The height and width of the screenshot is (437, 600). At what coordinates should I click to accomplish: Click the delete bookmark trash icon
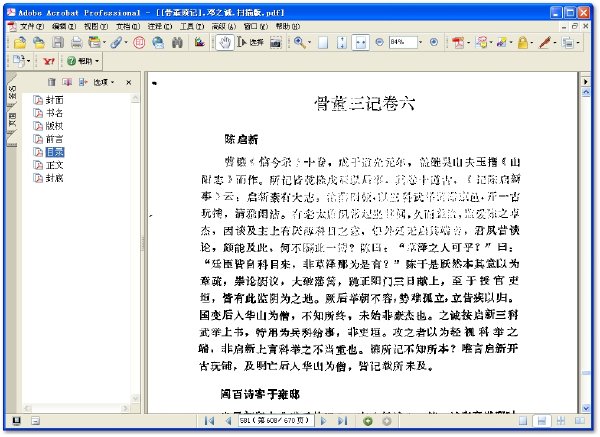coord(52,82)
